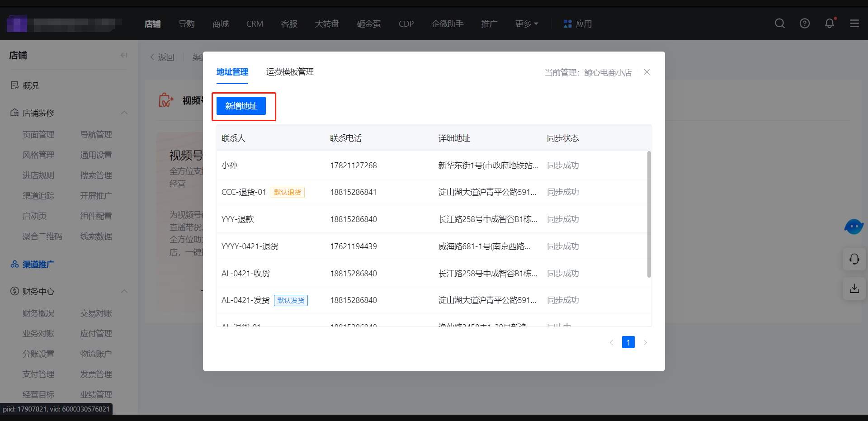Click the 店铺装修 shop decoration icon

(14, 113)
